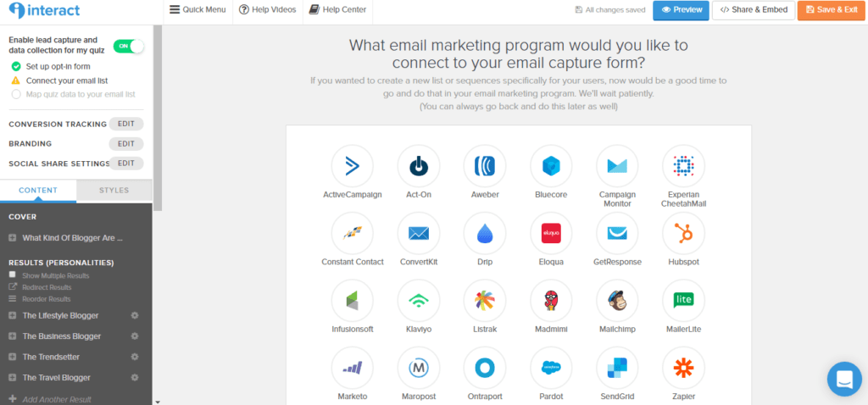Pick the Listrak integration icon
The height and width of the screenshot is (405, 868).
(484, 301)
